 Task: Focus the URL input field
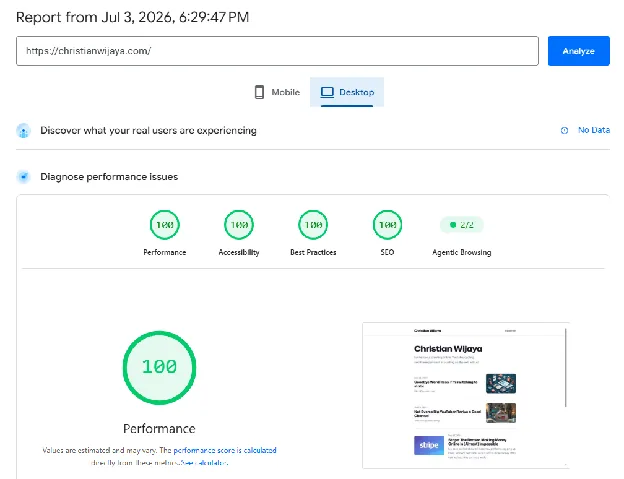277,51
